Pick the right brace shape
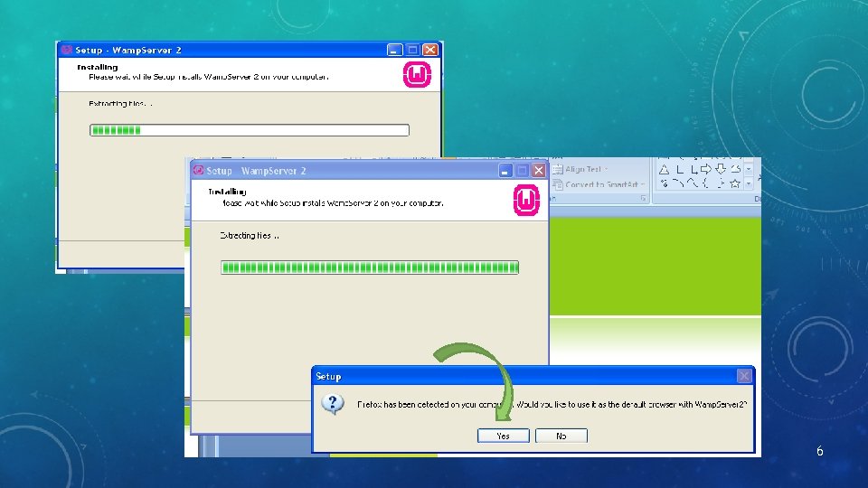The width and height of the screenshot is (868, 488). click(x=721, y=183)
